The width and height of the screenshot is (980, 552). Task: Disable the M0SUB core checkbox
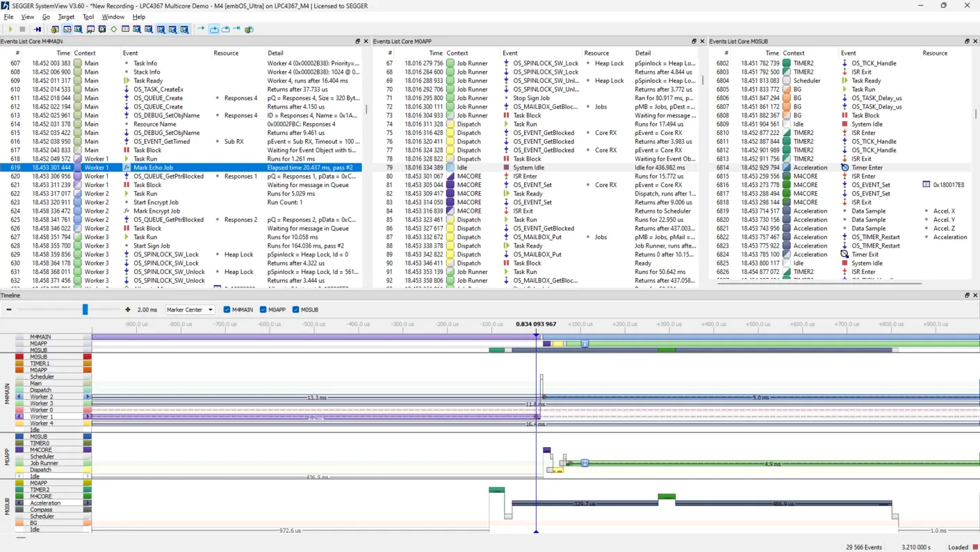[296, 310]
